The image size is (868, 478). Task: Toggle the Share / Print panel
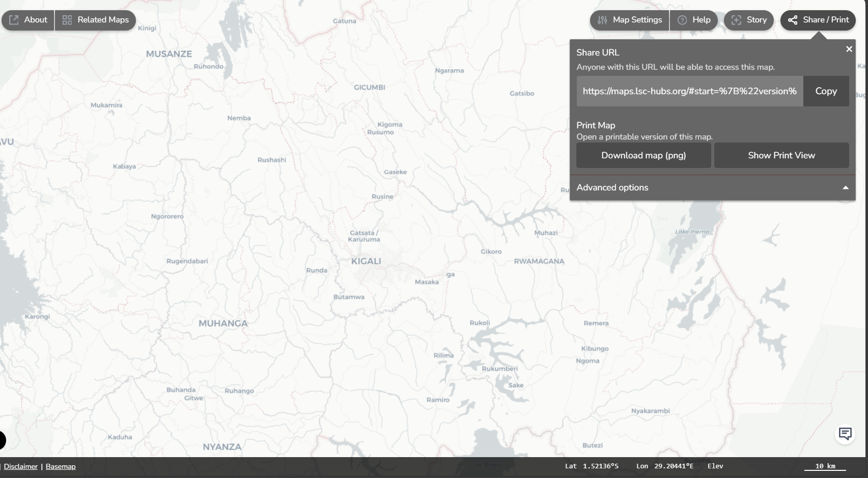818,20
